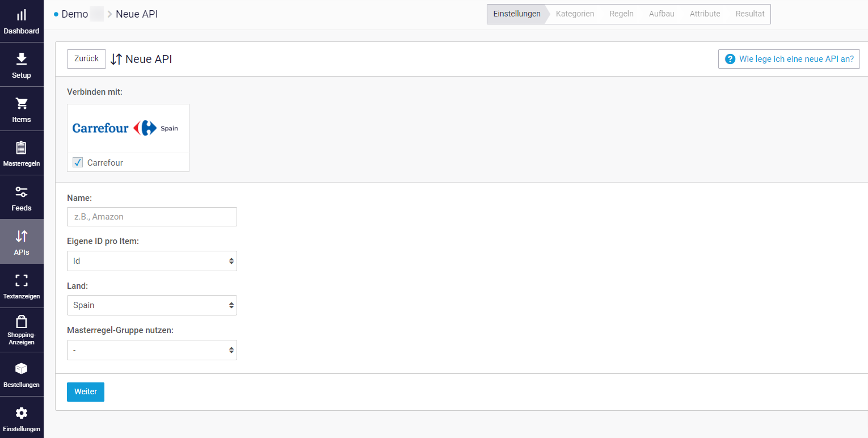Click the 'Eigene ID pro Item:' label
The width and height of the screenshot is (868, 438).
[103, 241]
